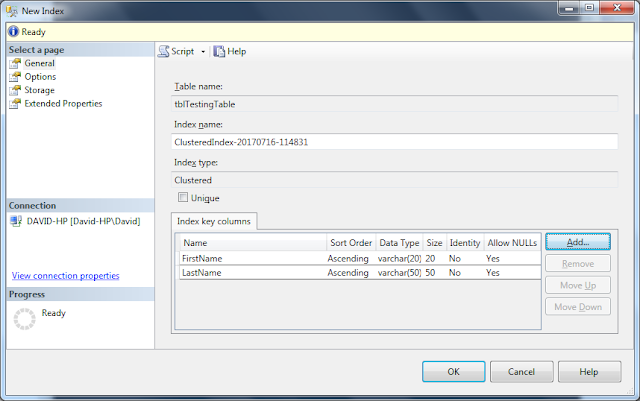Click the Script toolbar icon

pyautogui.click(x=164, y=51)
